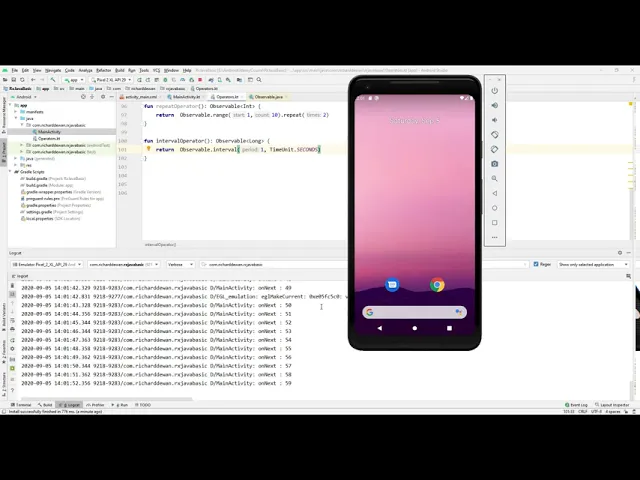Take an emulator screenshot with the camera icon
640x480 pixels.
495,164
